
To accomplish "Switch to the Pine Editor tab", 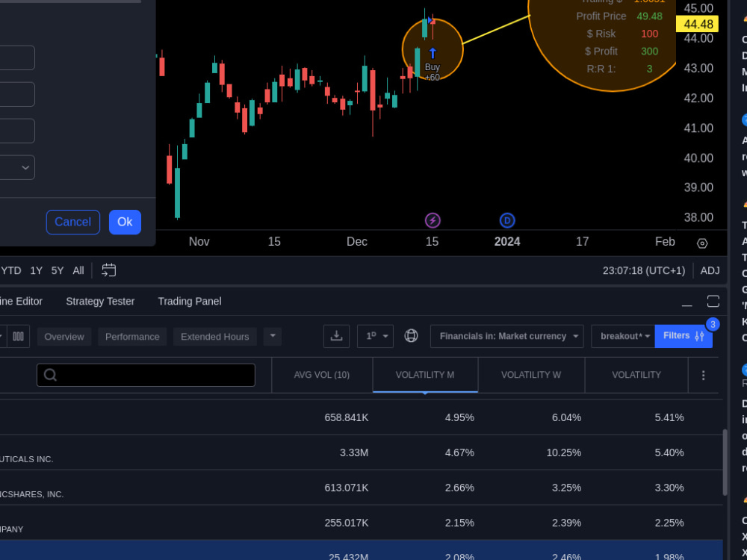I will tap(22, 302).
